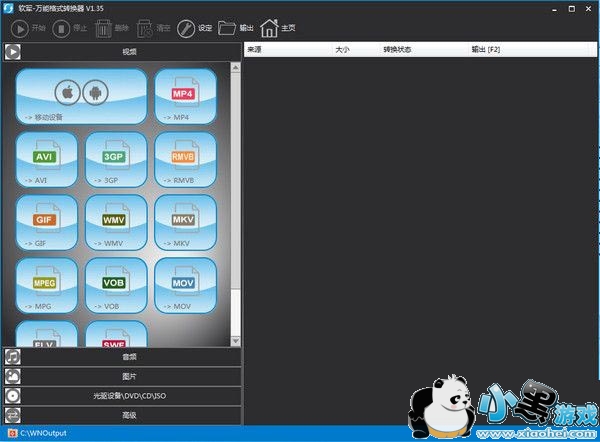Select the MOV format icon

tap(185, 286)
